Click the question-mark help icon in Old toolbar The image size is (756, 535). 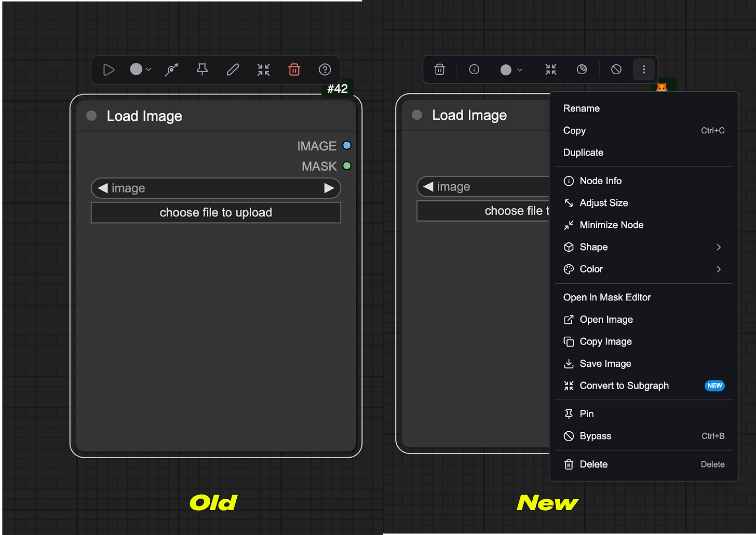click(x=325, y=70)
